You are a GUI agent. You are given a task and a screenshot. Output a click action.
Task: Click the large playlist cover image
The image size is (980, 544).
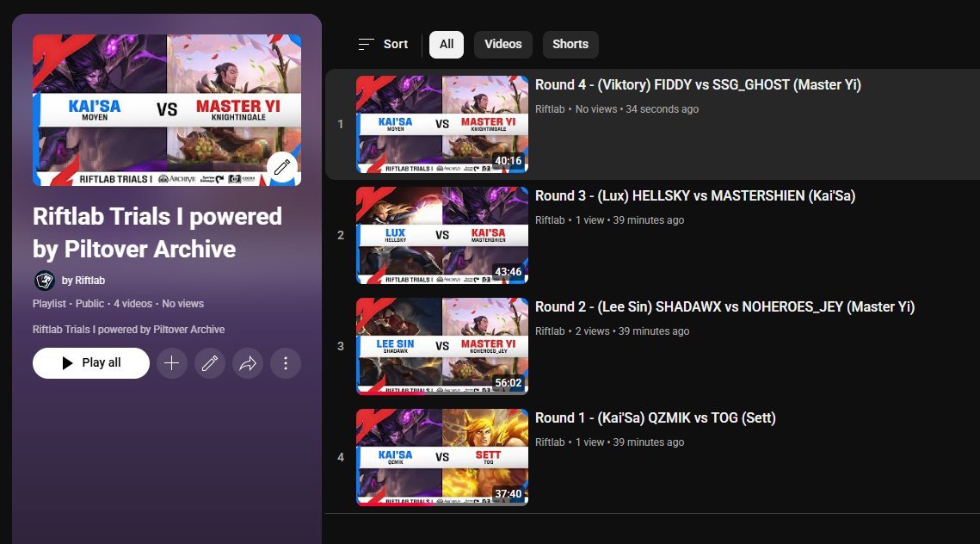coord(167,110)
